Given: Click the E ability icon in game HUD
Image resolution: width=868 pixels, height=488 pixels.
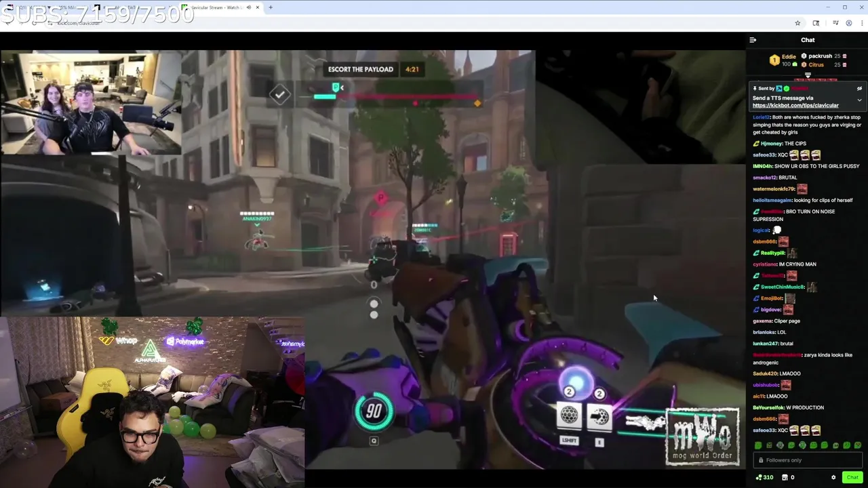Looking at the screenshot, I should pyautogui.click(x=599, y=417).
